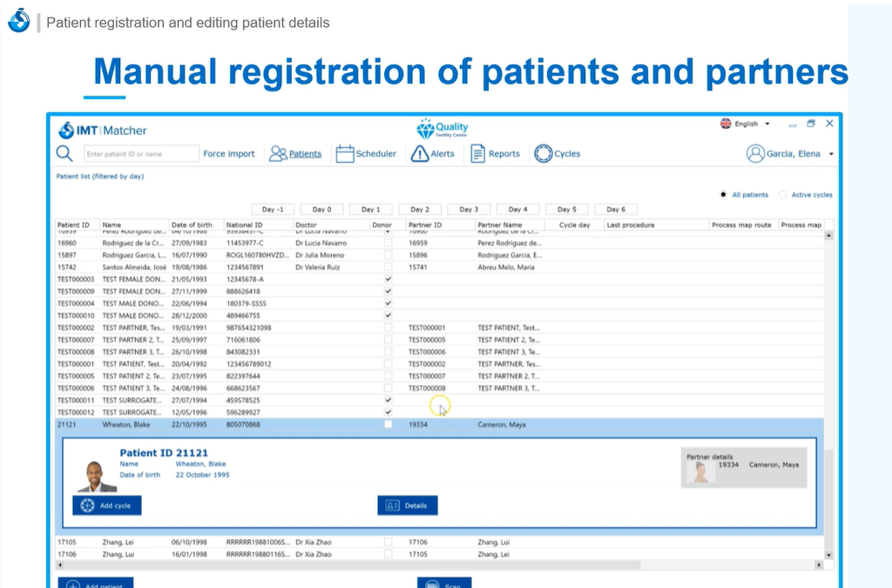Click the user profile icon for Garcia, Elena
Viewport: 892px width, 588px height.
(x=755, y=154)
